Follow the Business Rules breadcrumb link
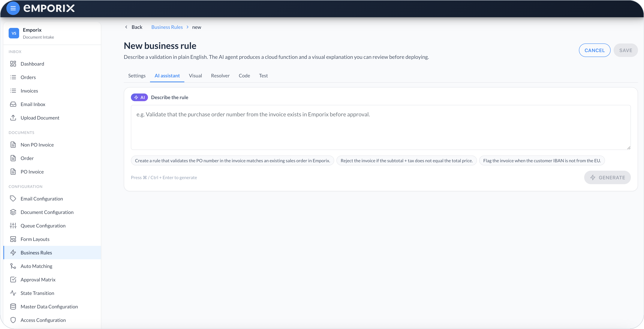 (x=167, y=27)
